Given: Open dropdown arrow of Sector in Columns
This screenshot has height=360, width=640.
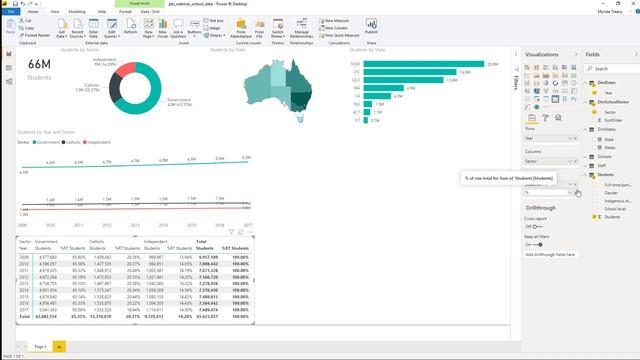Looking at the screenshot, I should [570, 161].
